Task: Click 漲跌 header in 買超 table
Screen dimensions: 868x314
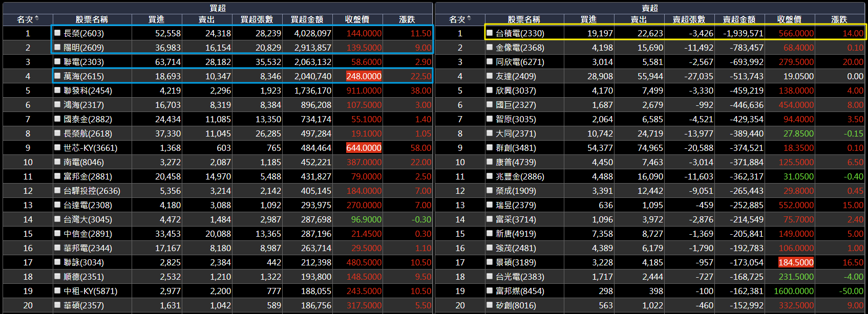Action: coord(407,19)
